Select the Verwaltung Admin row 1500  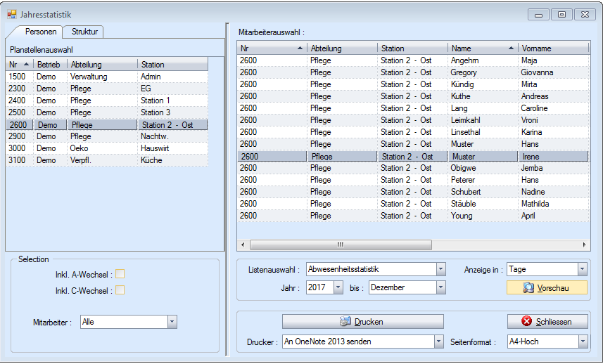[x=106, y=77]
